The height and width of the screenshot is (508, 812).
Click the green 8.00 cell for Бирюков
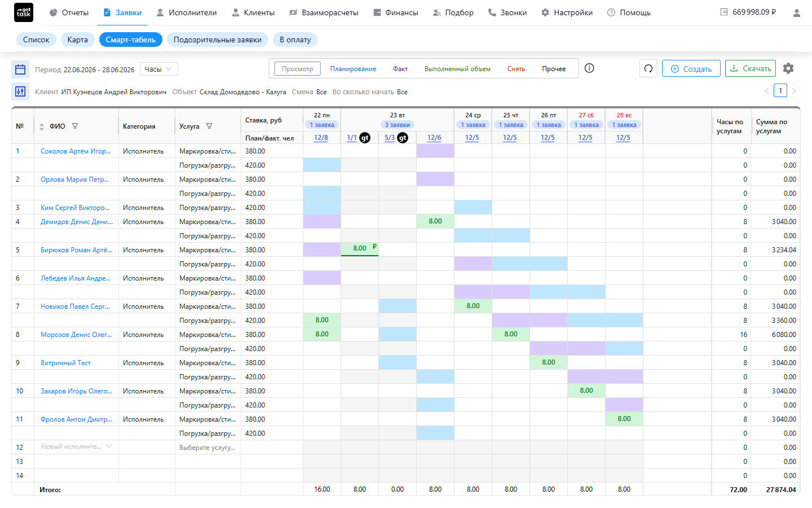click(360, 249)
